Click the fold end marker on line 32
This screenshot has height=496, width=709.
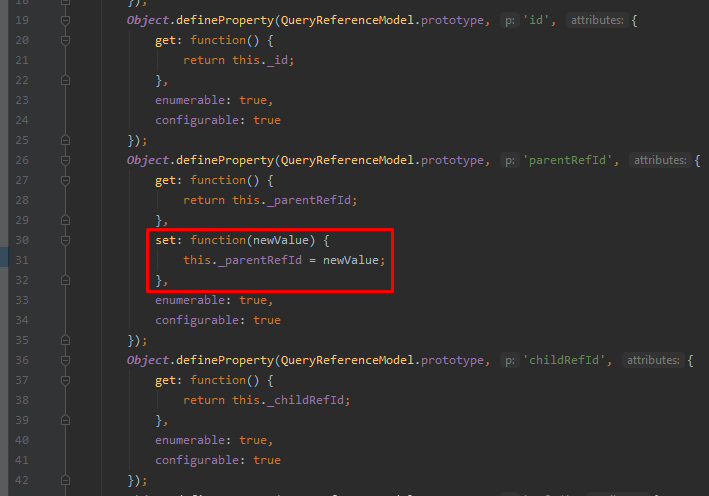pos(66,280)
